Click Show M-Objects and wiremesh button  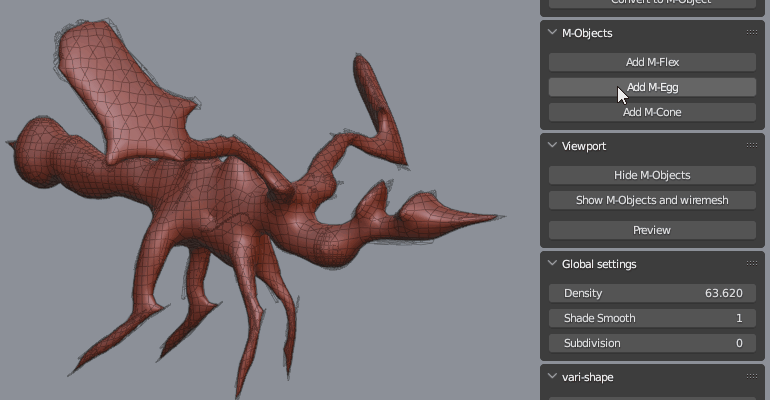coord(652,200)
